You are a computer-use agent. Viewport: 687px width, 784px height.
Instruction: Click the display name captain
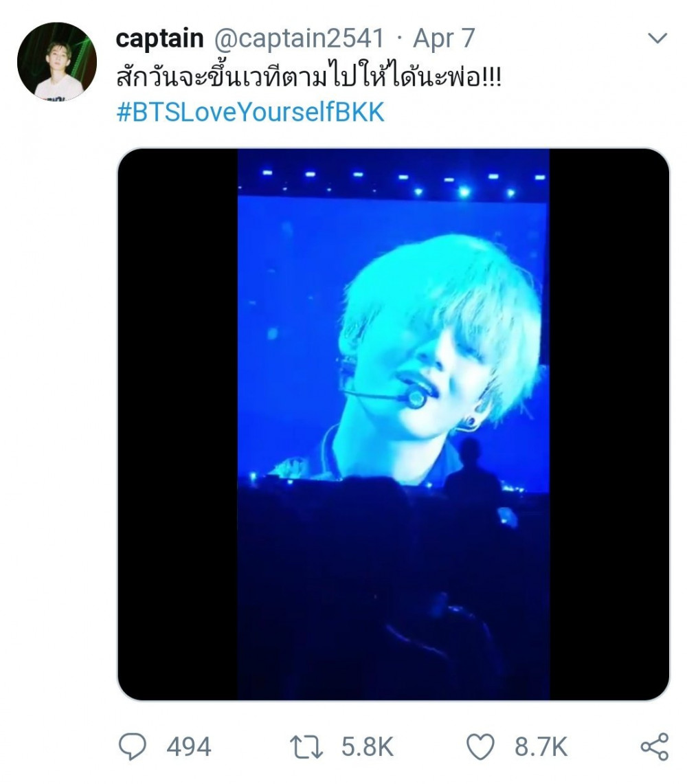click(159, 38)
